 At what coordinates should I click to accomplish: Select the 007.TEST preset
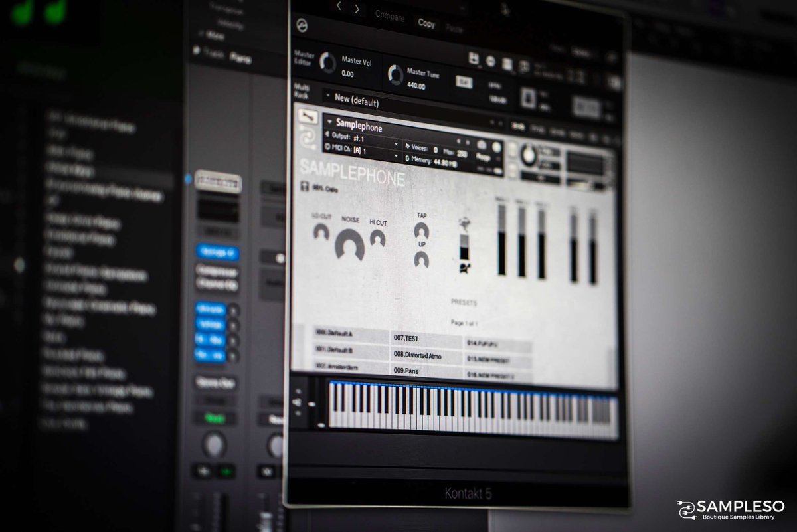tap(425, 339)
